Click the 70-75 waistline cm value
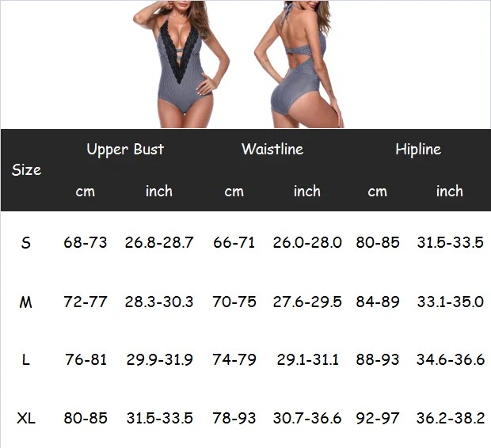The width and height of the screenshot is (491, 448). tap(234, 302)
